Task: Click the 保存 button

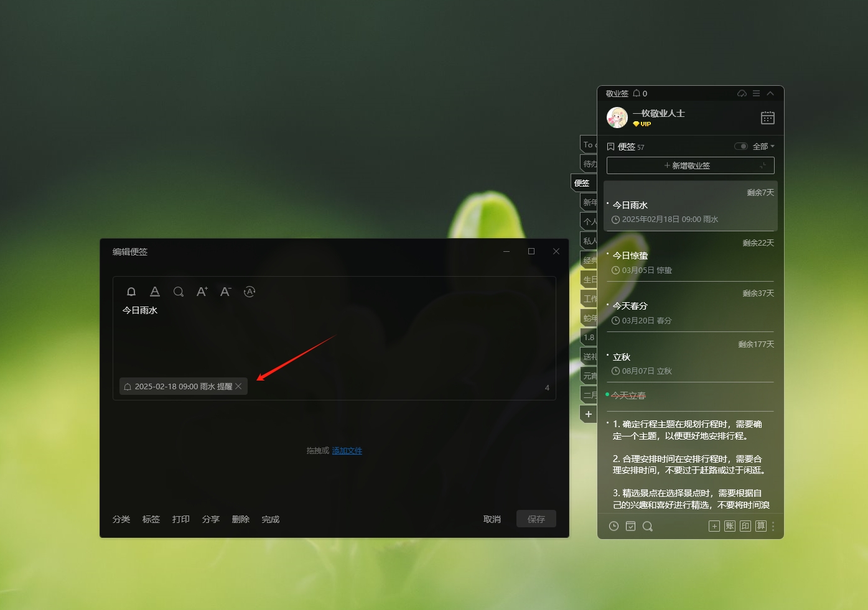Action: 536,519
